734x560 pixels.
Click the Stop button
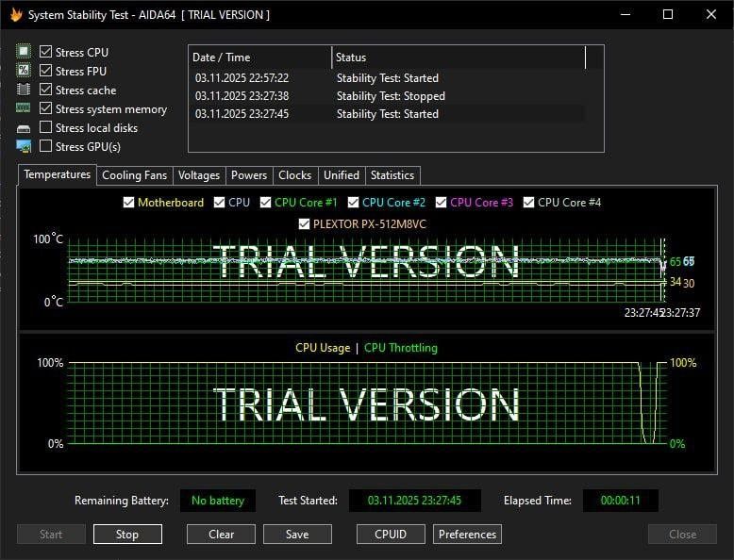pyautogui.click(x=127, y=535)
